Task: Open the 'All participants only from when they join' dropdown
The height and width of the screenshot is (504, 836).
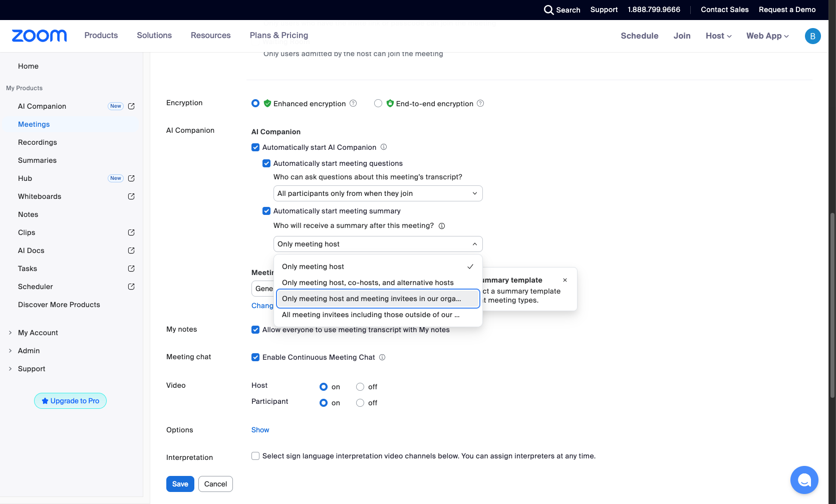Action: pyautogui.click(x=378, y=193)
